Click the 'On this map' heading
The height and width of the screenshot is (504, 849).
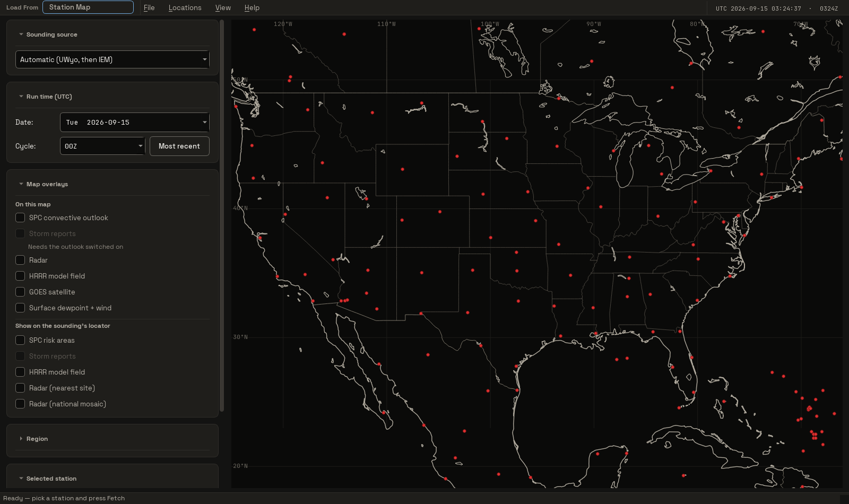[33, 204]
